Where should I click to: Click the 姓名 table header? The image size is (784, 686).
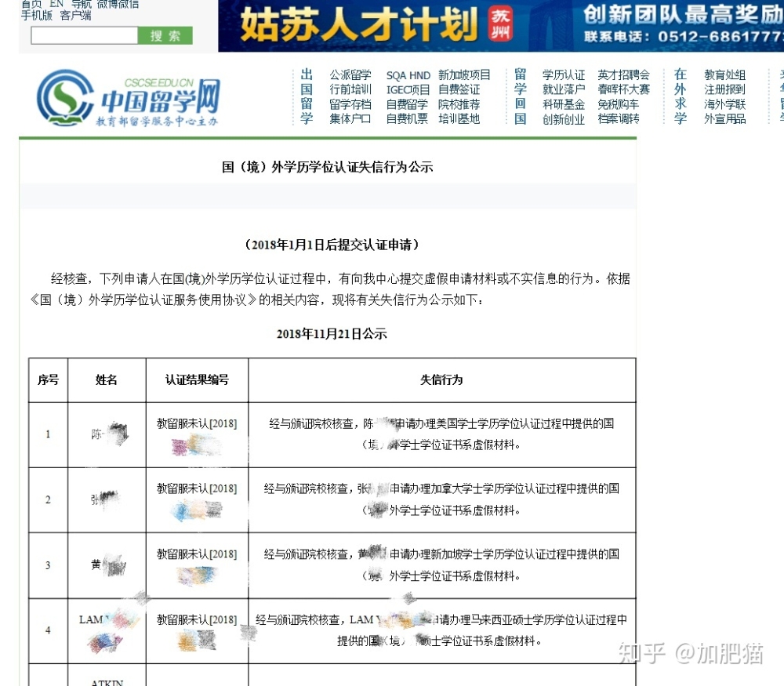(x=107, y=380)
